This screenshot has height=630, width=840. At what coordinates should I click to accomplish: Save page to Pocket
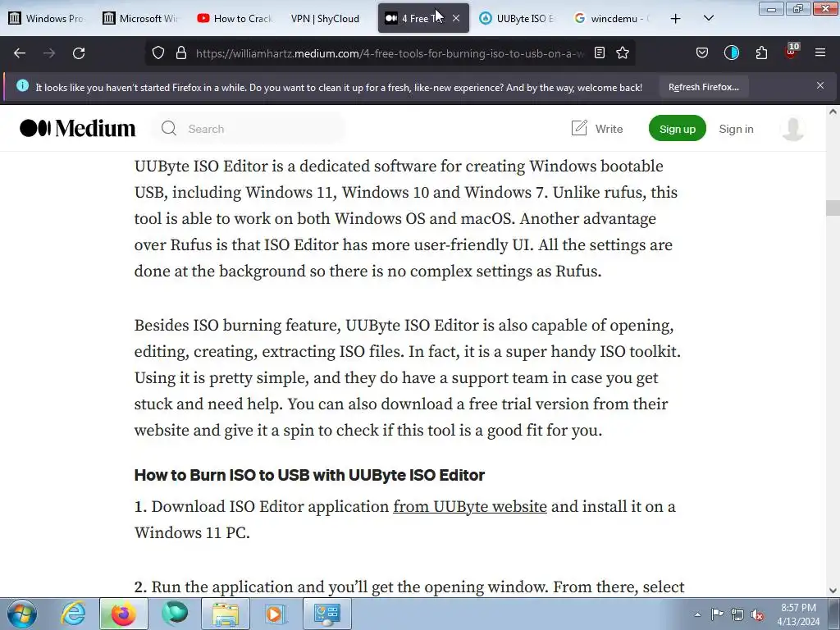click(702, 52)
